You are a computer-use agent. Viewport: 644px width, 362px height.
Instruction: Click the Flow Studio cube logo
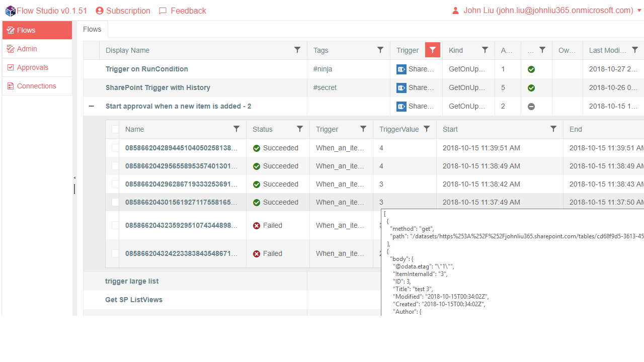(10, 11)
